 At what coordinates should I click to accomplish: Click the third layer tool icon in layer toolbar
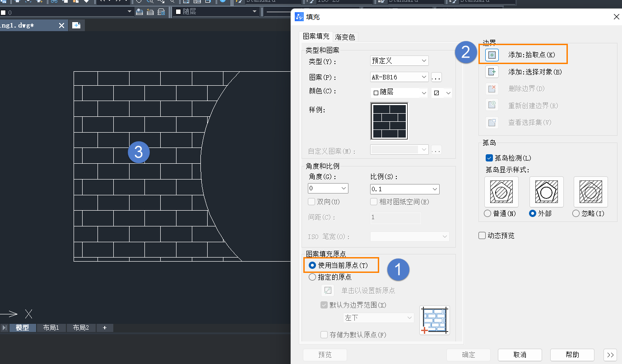point(161,12)
